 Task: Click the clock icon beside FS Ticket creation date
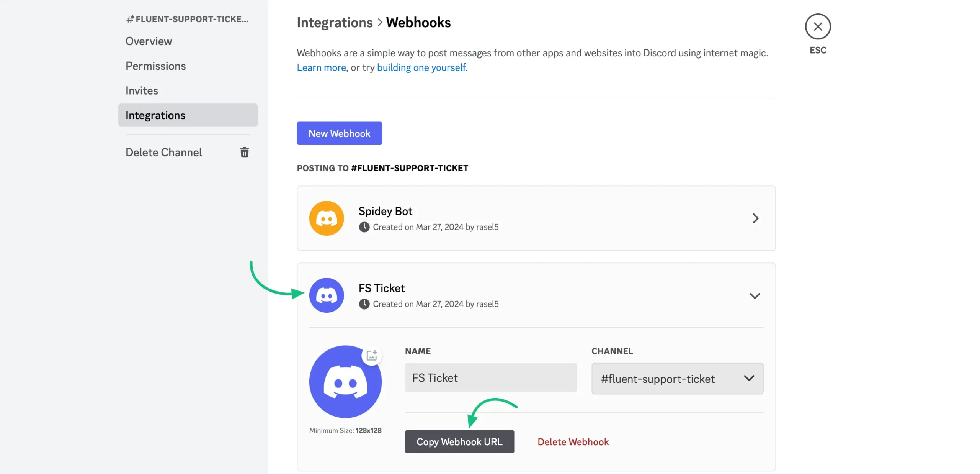(x=364, y=304)
